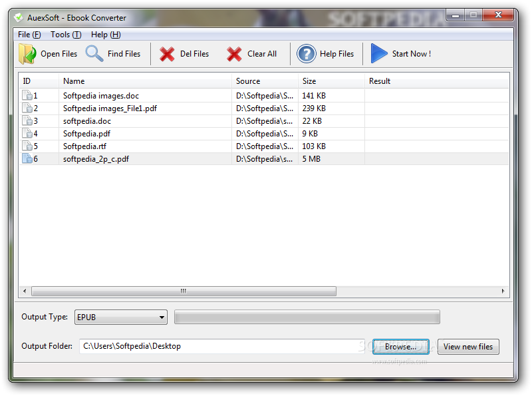
Task: Click the Find Files magnifier icon
Action: coord(94,53)
